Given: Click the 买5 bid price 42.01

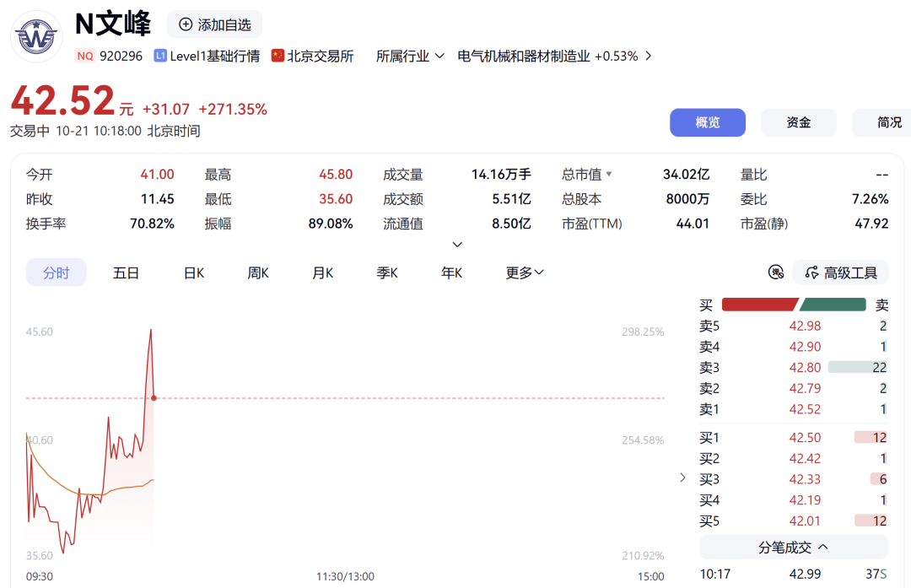Looking at the screenshot, I should click(x=805, y=521).
